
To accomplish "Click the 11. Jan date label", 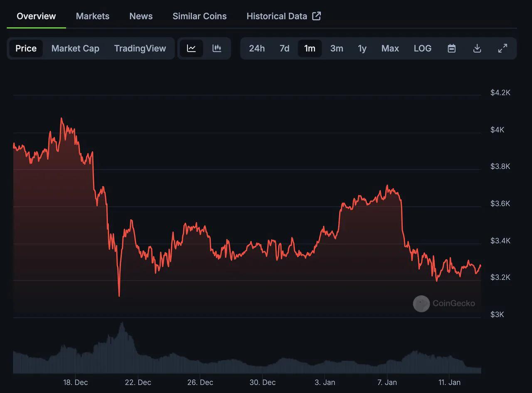I will [449, 382].
